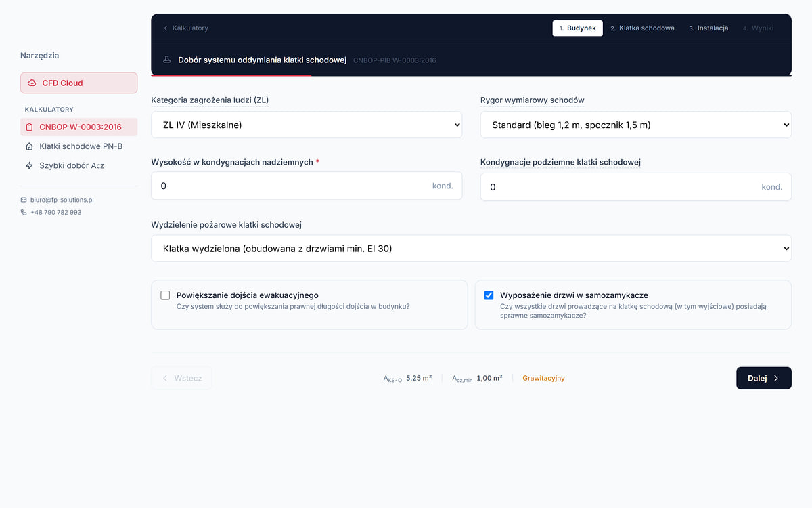This screenshot has width=812, height=508.
Task: Open Rygor wymiarowy schodów dropdown
Action: click(635, 125)
